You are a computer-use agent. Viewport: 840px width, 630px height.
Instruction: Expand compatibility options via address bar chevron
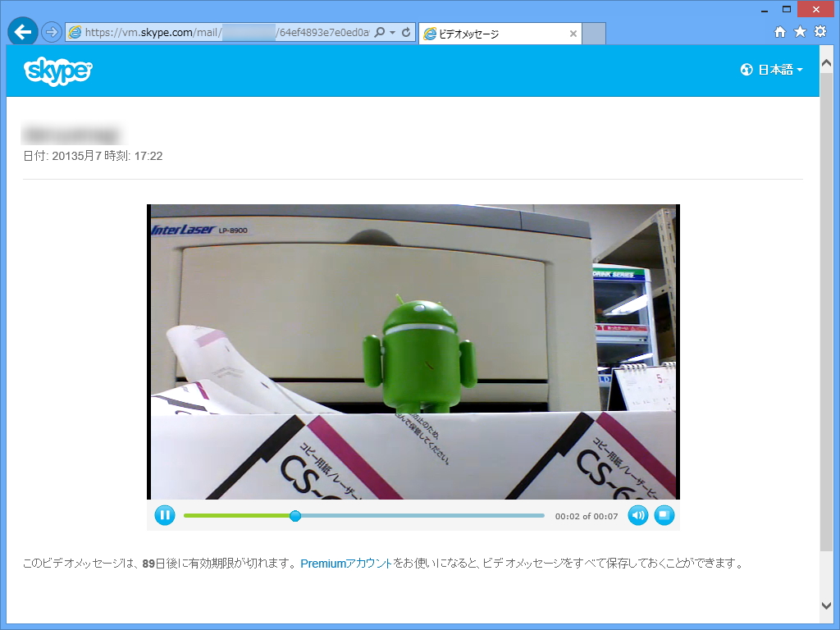click(x=391, y=32)
